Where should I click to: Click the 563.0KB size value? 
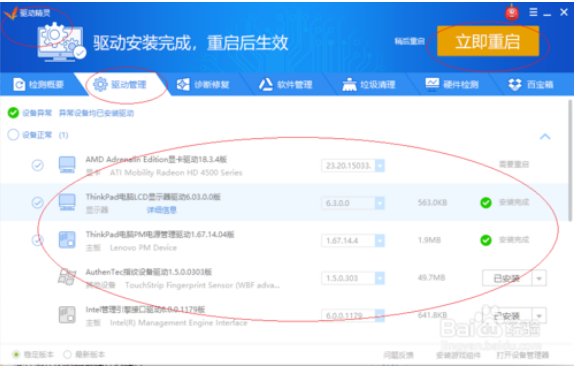[x=432, y=203]
